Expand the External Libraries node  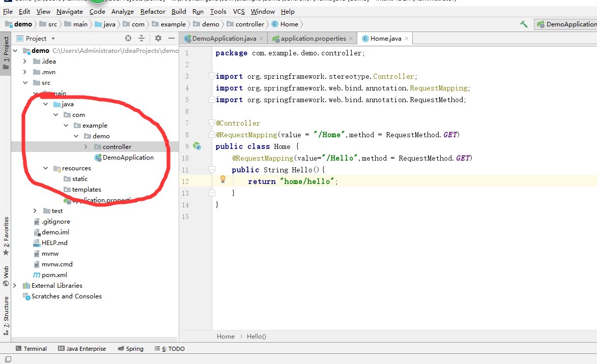pos(15,286)
